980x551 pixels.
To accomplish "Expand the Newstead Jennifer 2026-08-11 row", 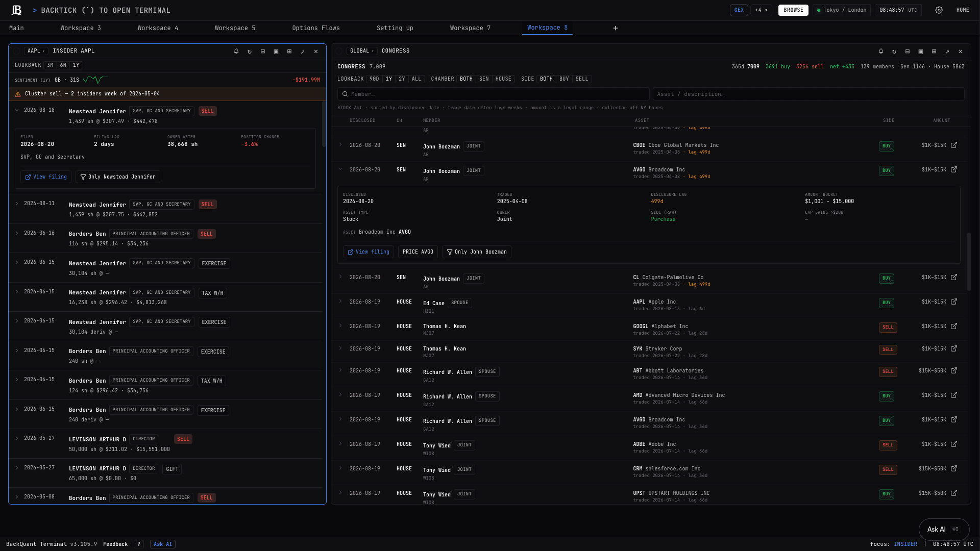I will (17, 204).
